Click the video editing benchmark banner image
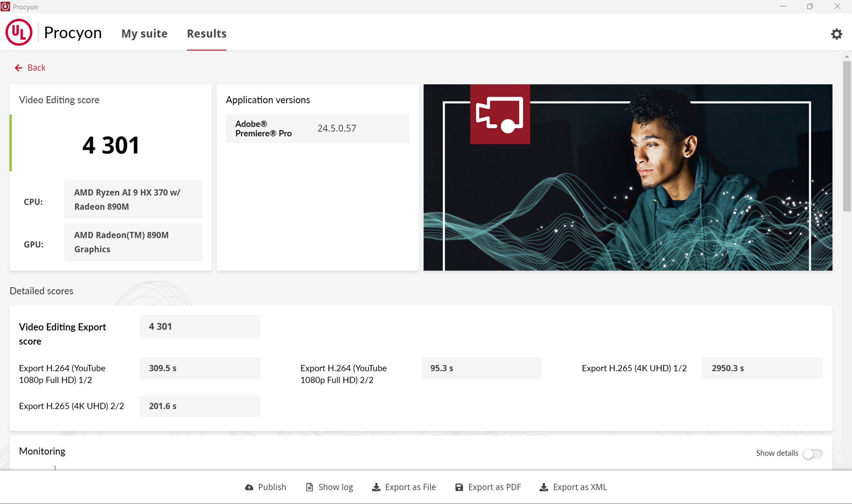Viewport: 852px width, 504px height. 627,177
